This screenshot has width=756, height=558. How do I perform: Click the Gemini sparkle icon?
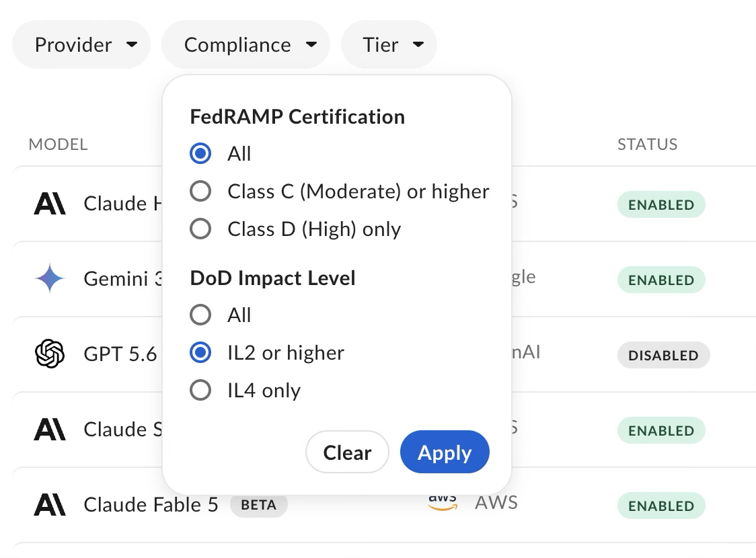pos(50,278)
